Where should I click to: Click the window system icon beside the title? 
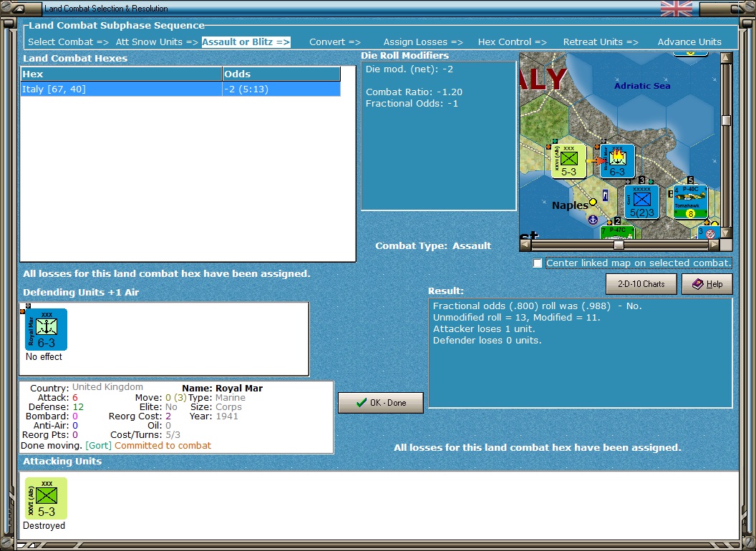(19, 8)
